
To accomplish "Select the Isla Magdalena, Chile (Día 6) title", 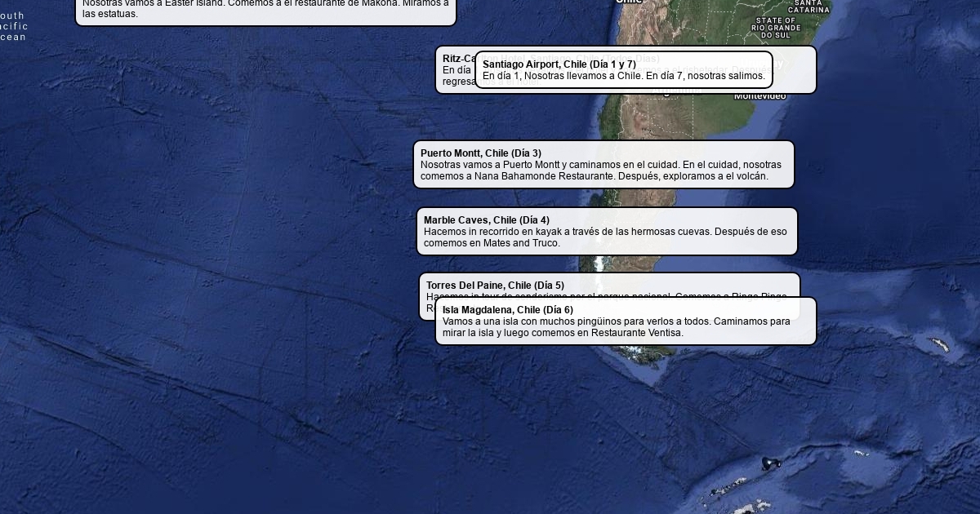I will click(x=507, y=310).
